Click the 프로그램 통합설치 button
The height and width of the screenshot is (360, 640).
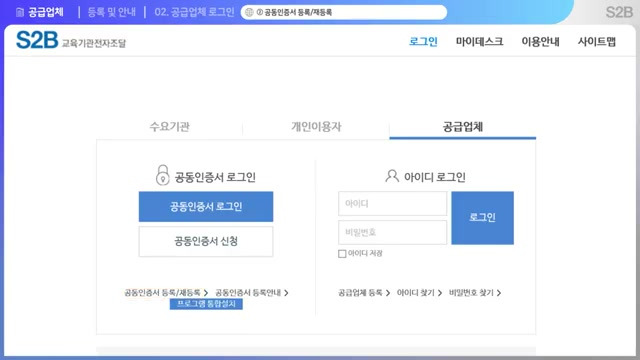coord(206,304)
